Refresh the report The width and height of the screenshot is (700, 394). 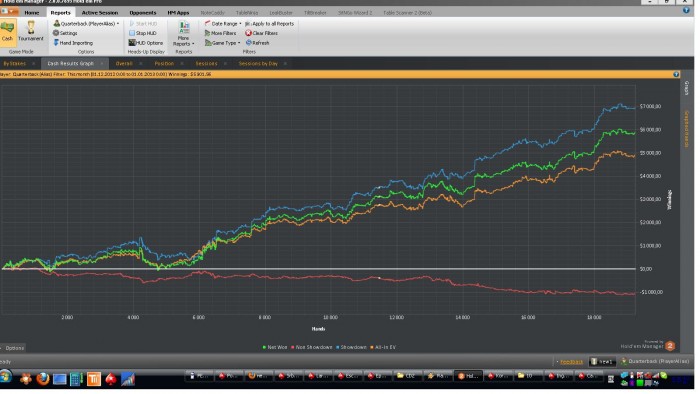click(258, 43)
